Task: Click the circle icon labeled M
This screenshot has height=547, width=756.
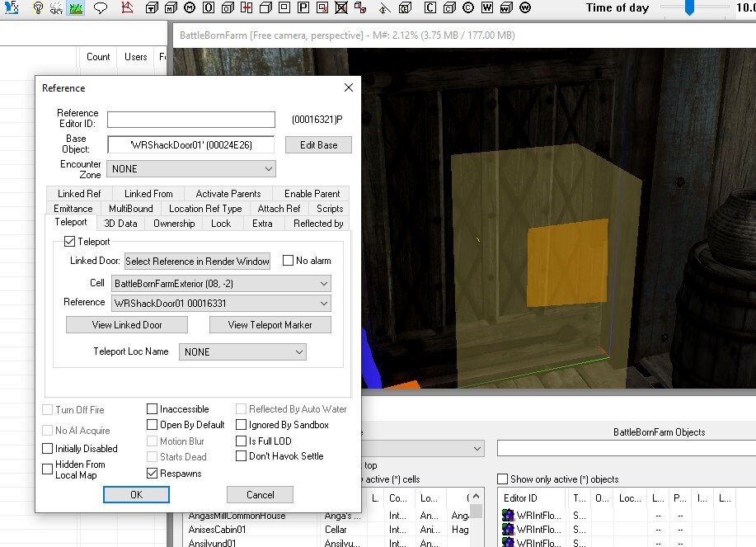Action: pos(190,7)
